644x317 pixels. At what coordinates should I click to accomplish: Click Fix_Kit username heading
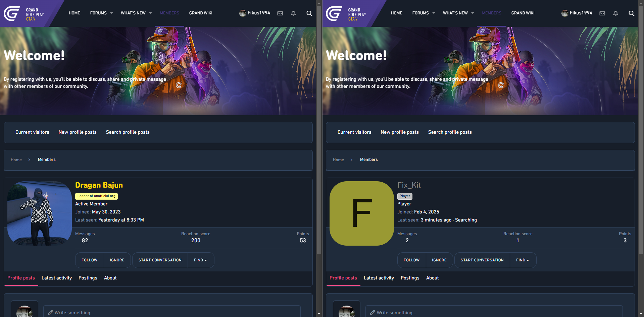[409, 185]
